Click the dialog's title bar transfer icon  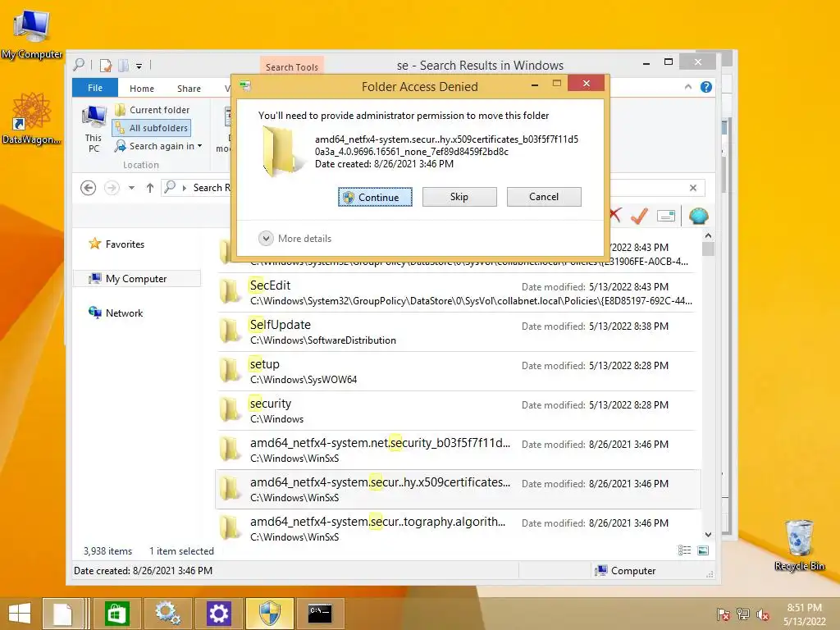pyautogui.click(x=246, y=86)
